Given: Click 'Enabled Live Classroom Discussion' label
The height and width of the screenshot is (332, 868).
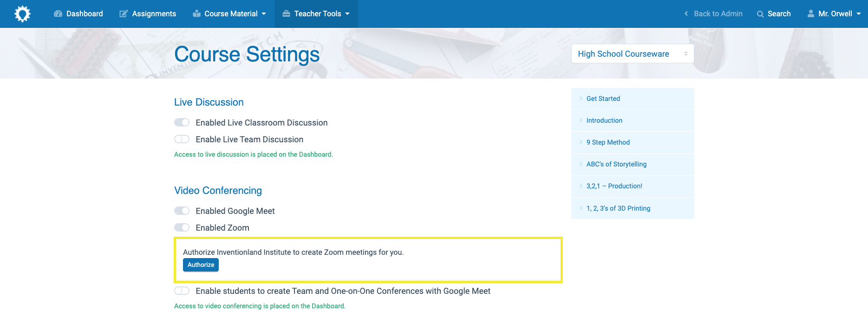Looking at the screenshot, I should [261, 123].
